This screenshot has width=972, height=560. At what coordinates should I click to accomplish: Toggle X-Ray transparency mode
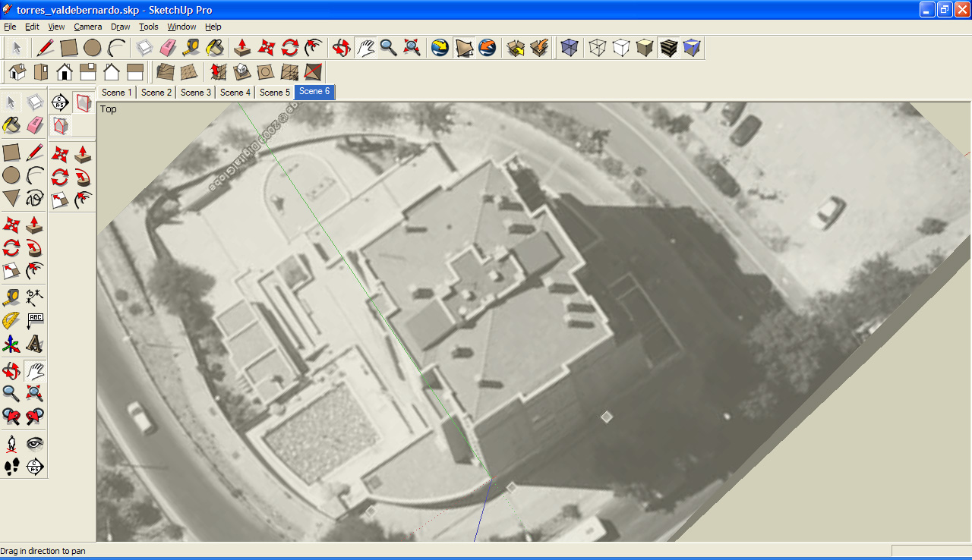(568, 48)
